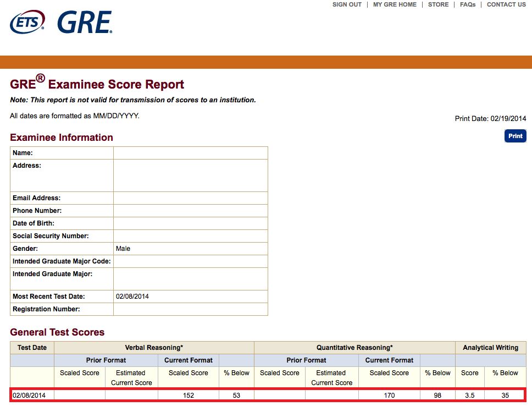
Task: Click the 'Score' header under Analytical Writing
Action: (469, 372)
